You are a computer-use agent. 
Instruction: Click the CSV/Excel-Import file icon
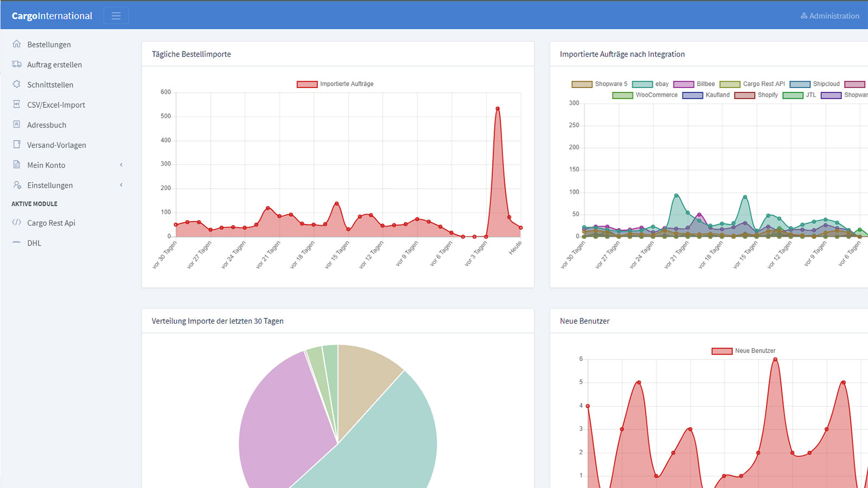17,104
